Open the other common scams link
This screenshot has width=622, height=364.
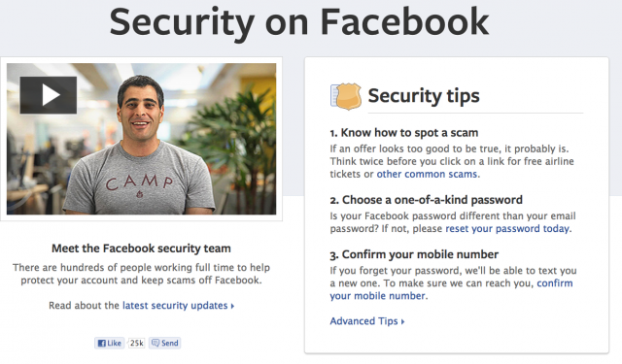coord(427,174)
